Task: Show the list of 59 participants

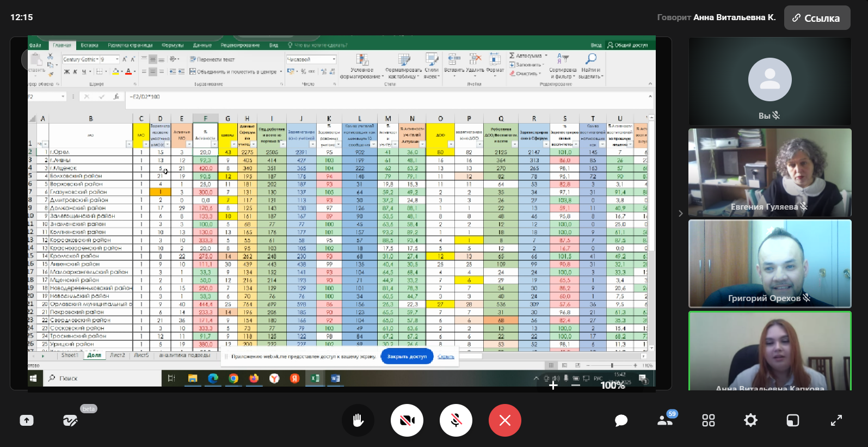Action: [x=665, y=420]
